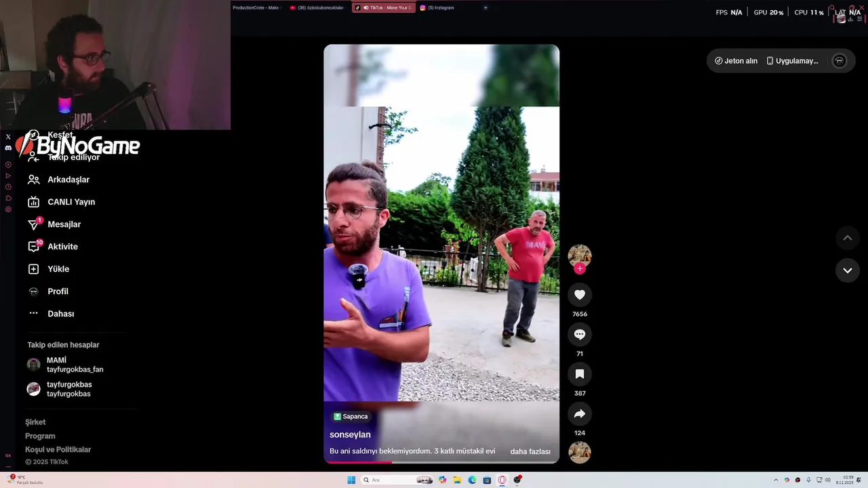Seek on the video progress bar

[441, 462]
